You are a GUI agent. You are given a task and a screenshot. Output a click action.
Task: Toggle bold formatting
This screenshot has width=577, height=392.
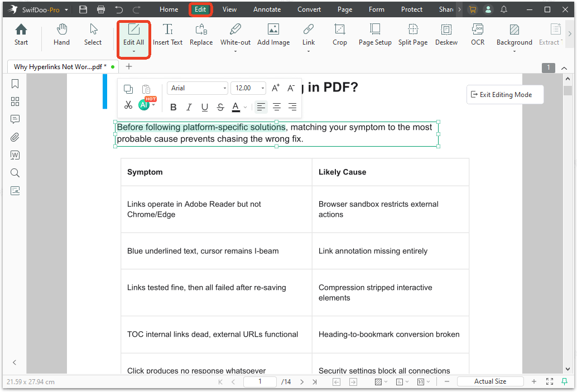(174, 107)
